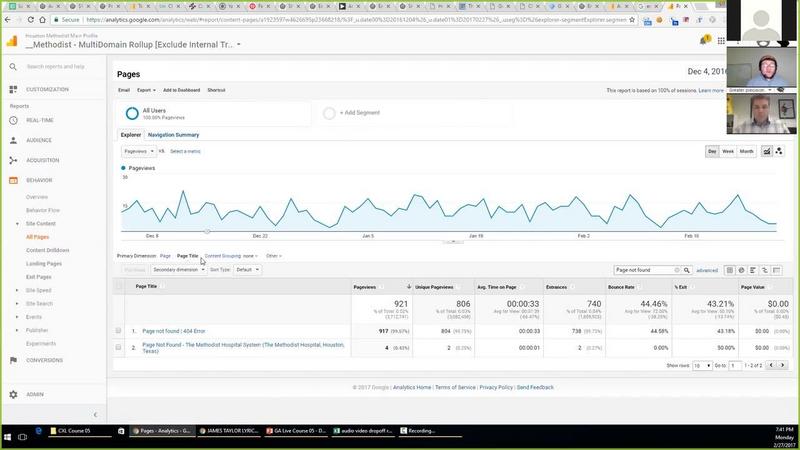This screenshot has width=800, height=450.
Task: Open the Landing Pages report
Action: (44, 264)
